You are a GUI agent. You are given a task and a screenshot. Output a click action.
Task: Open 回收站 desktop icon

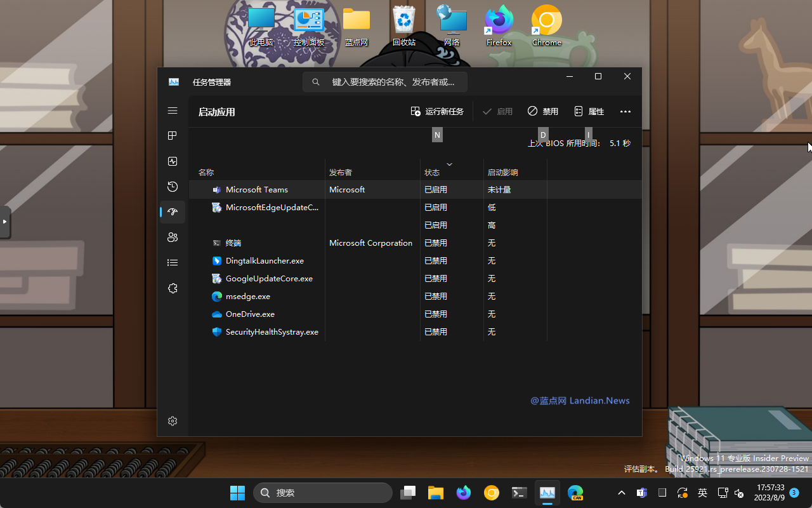[404, 27]
